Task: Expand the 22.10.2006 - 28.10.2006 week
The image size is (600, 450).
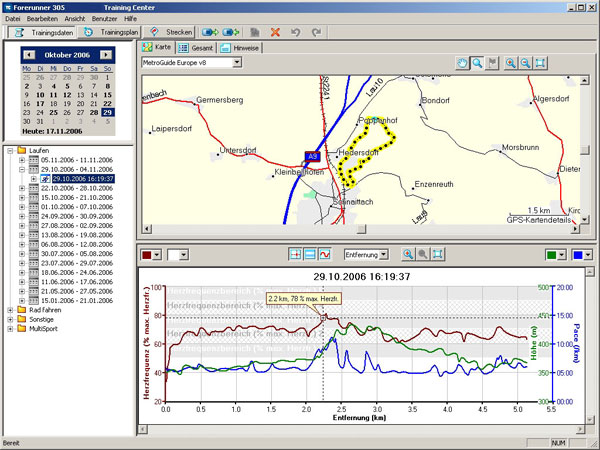Action: (22, 188)
